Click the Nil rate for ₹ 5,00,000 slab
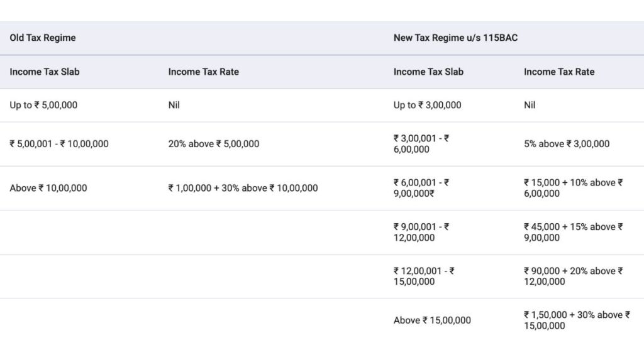This screenshot has height=362, width=644. click(174, 105)
